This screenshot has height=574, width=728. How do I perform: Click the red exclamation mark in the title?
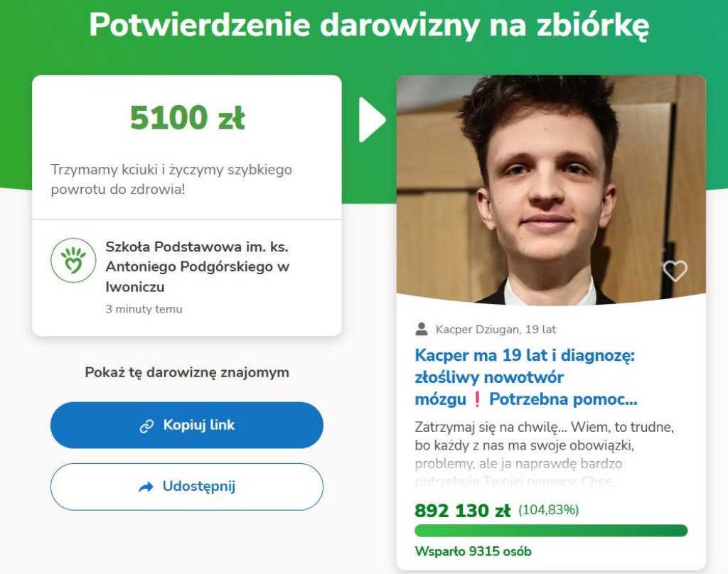coord(476,399)
